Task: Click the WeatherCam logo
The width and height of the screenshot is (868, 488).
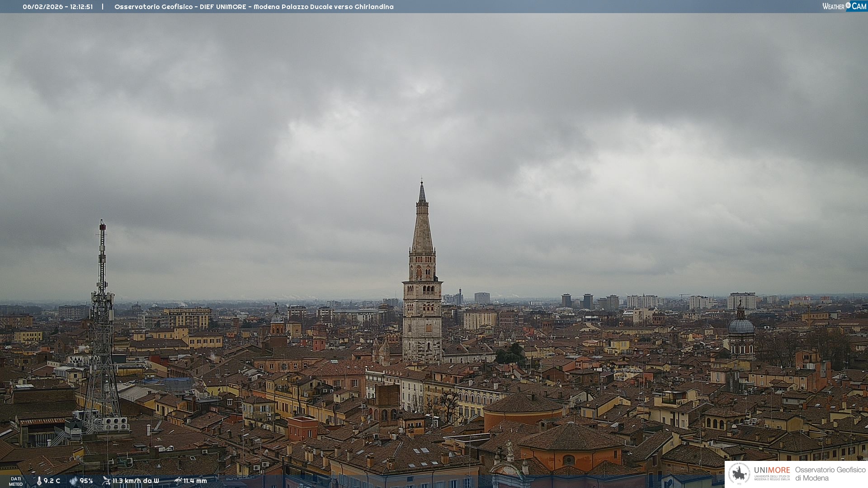Action: pyautogui.click(x=844, y=6)
